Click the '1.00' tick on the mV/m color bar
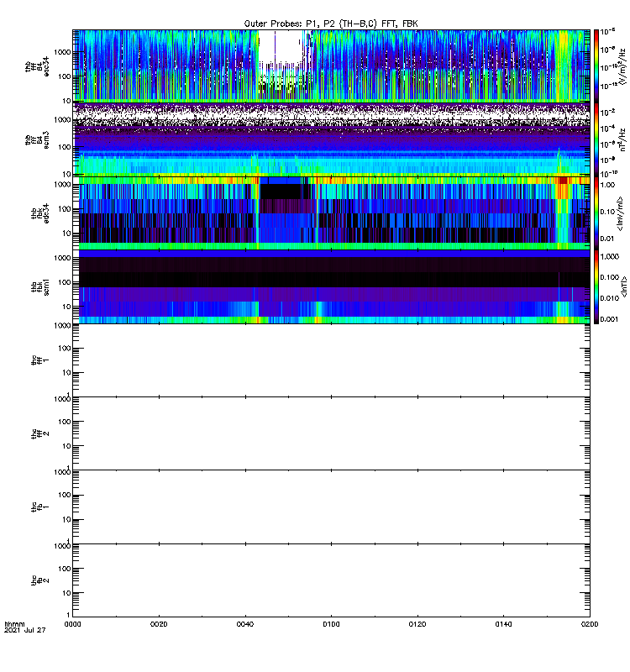 (607, 185)
